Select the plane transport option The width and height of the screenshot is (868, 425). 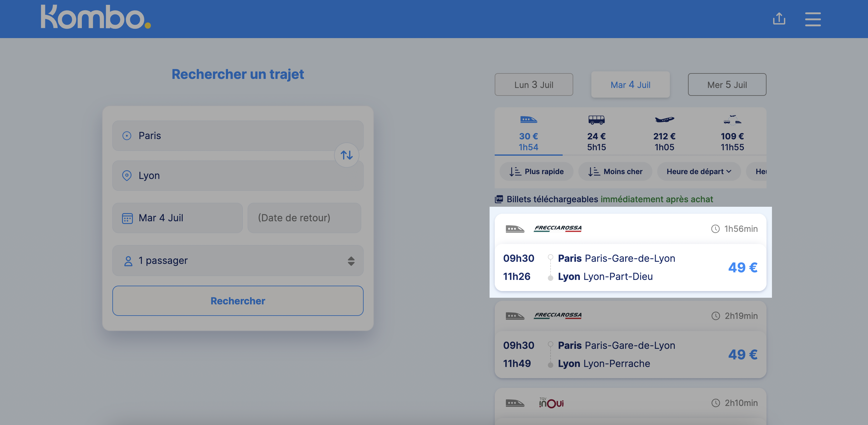pos(664,132)
